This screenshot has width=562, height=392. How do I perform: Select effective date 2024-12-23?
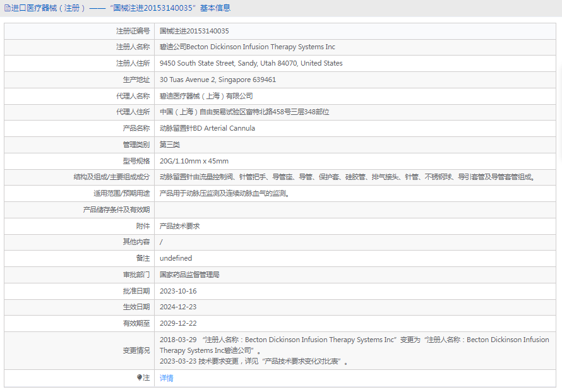pyautogui.click(x=178, y=307)
